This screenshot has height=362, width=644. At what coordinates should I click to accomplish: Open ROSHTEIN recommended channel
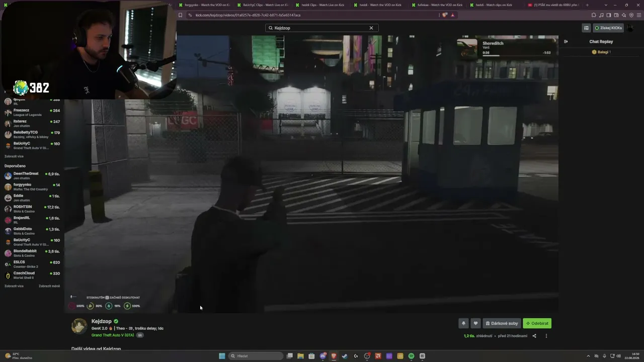[32, 209]
